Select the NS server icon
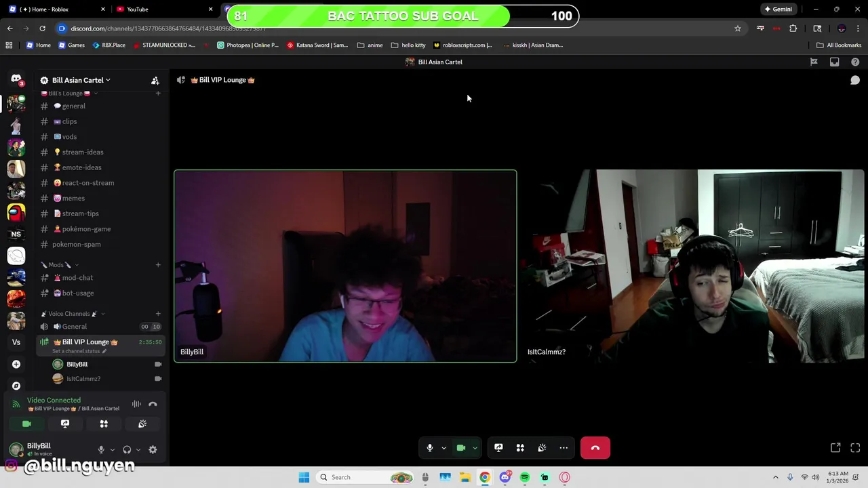This screenshot has width=868, height=488. tap(16, 234)
